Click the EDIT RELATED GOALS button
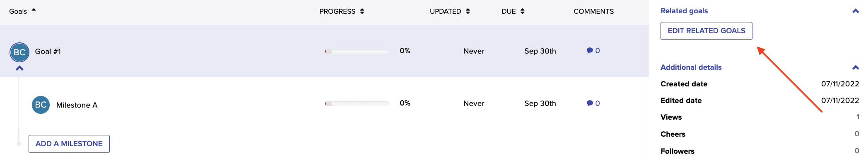 (x=706, y=31)
